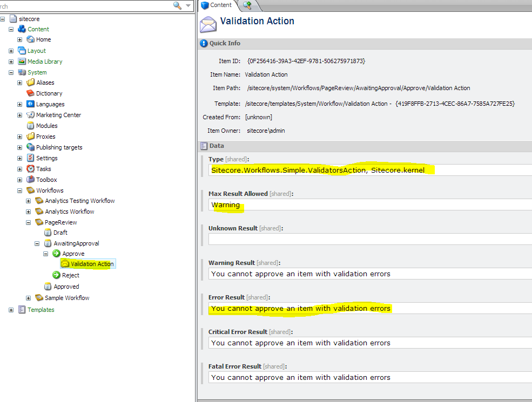Viewport: 532px width, 402px height.
Task: Click the Content node icon
Action: 22,29
